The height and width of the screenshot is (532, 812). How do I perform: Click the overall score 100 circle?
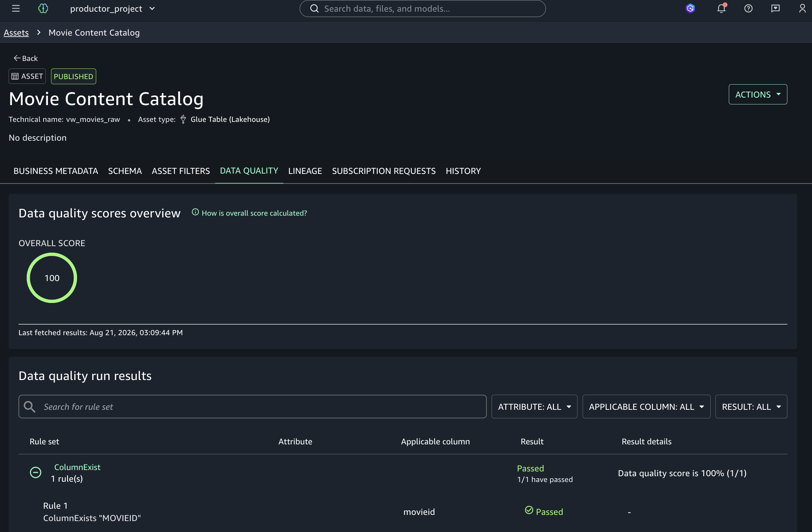[x=52, y=278]
